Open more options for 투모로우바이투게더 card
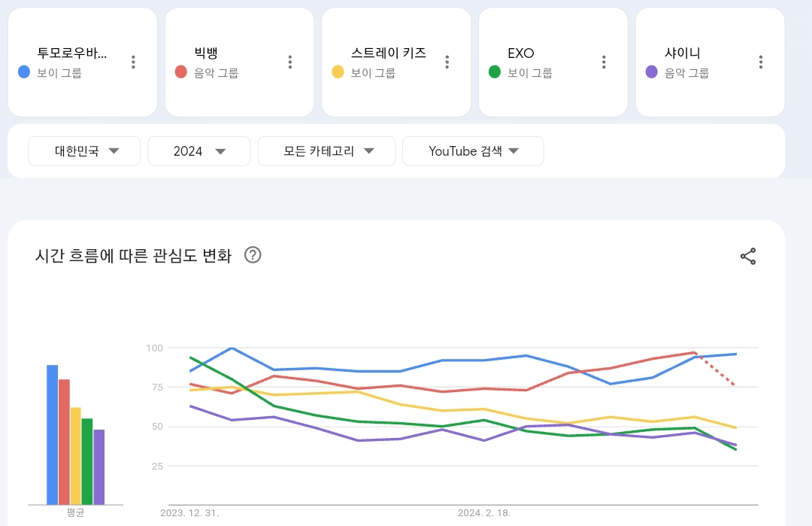 (x=133, y=62)
